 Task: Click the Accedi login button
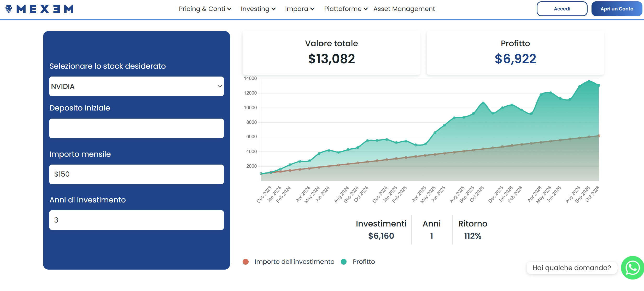[562, 9]
